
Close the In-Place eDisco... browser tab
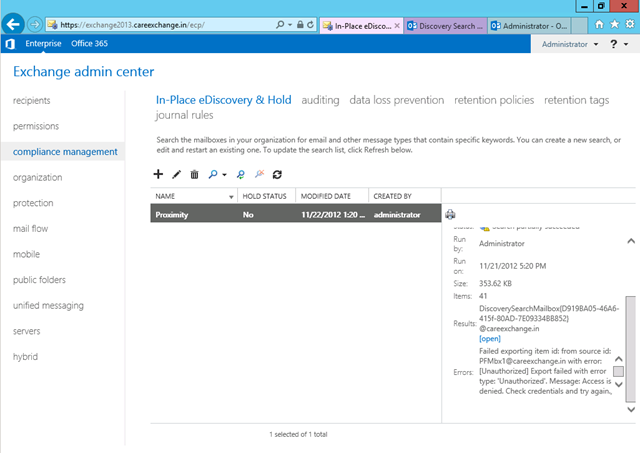click(397, 25)
